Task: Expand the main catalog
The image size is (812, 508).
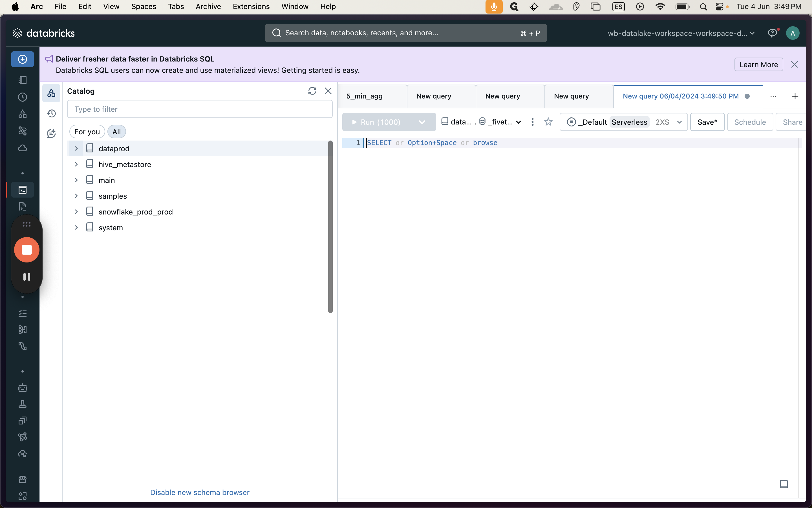Action: coord(76,180)
